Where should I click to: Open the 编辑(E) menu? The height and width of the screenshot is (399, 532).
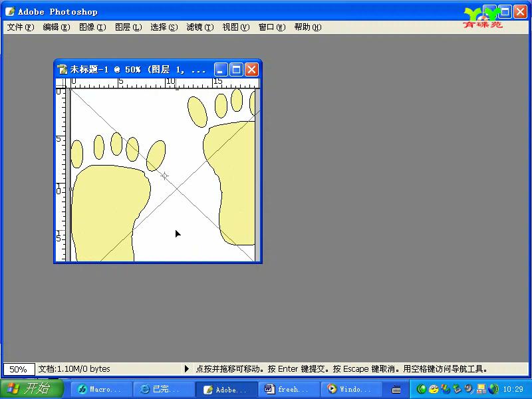click(x=57, y=27)
